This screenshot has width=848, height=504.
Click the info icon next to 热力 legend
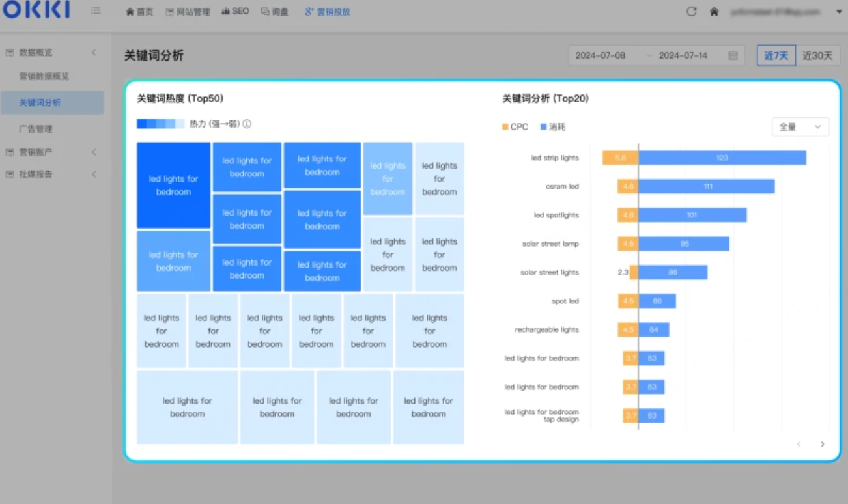(x=247, y=124)
